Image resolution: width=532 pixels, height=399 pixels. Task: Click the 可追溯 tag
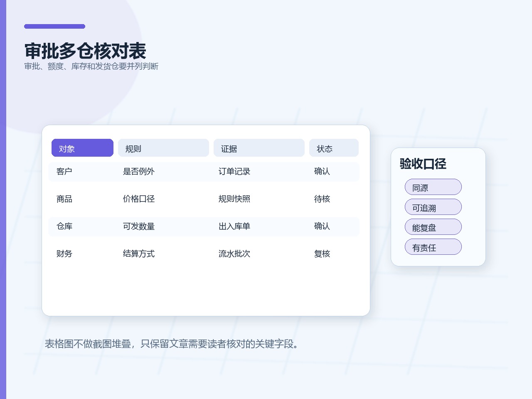point(433,207)
